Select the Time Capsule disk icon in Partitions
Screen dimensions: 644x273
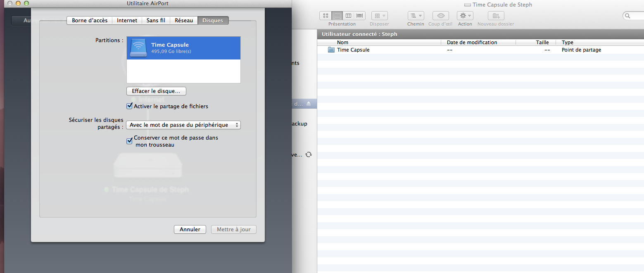(x=138, y=48)
